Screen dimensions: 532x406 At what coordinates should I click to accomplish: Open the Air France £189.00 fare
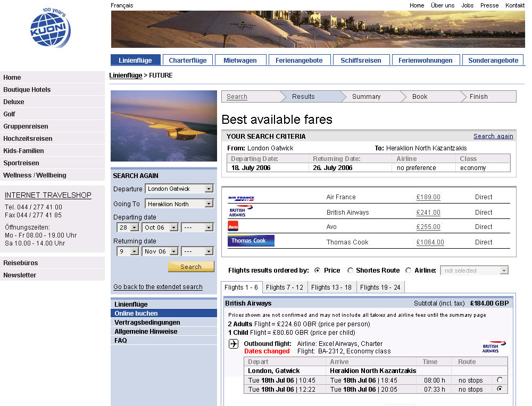coord(428,197)
